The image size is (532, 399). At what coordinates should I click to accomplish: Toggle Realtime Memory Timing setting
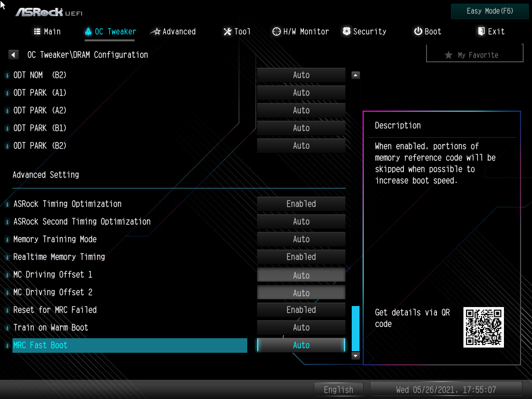click(x=301, y=257)
